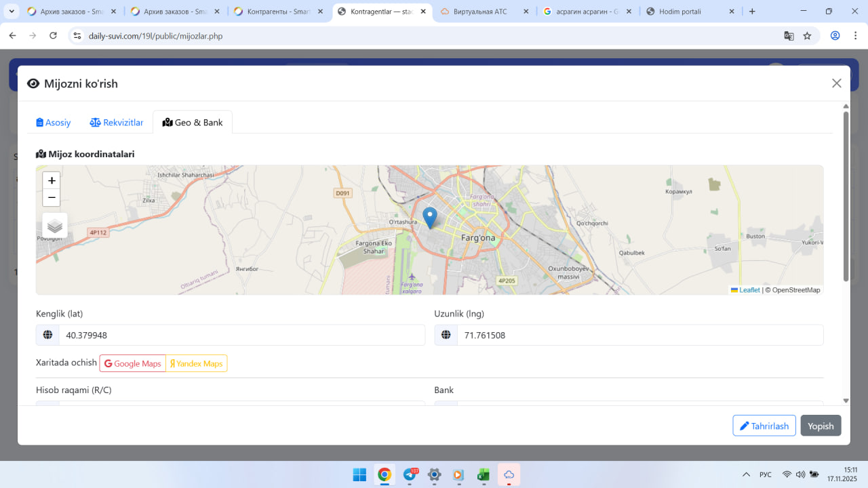Open location in Google Maps
868x488 pixels.
click(133, 363)
